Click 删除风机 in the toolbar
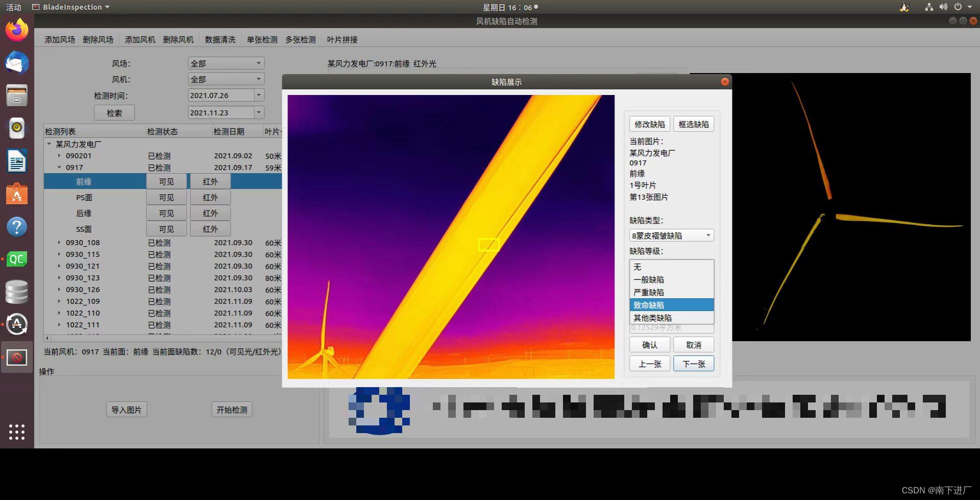This screenshot has height=500, width=980. pyautogui.click(x=178, y=39)
